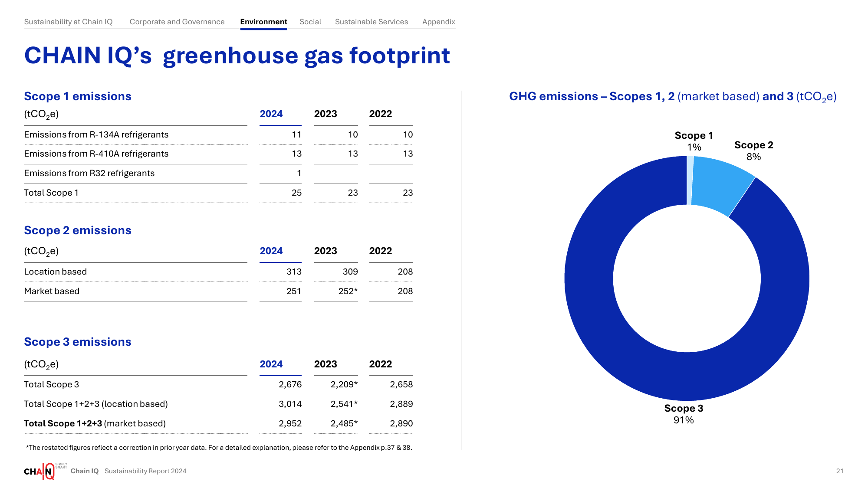Click the 2023 column header in Scope 2 table
868x488 pixels.
[325, 251]
